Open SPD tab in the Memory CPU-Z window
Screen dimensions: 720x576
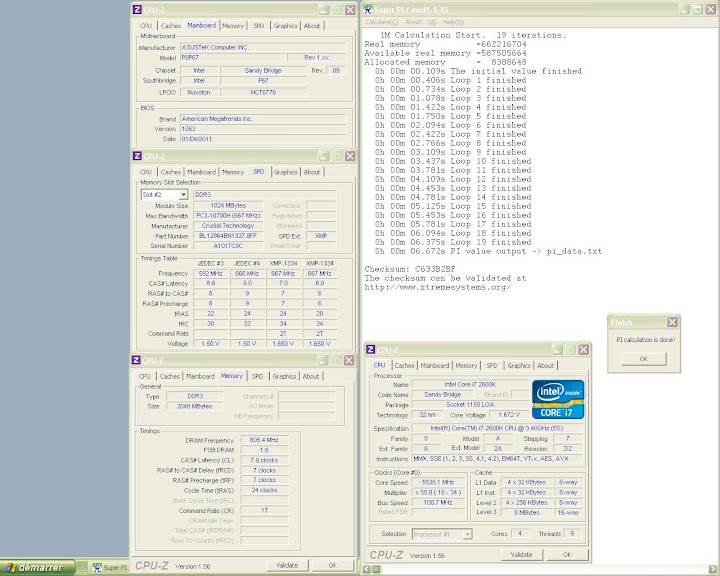258,376
